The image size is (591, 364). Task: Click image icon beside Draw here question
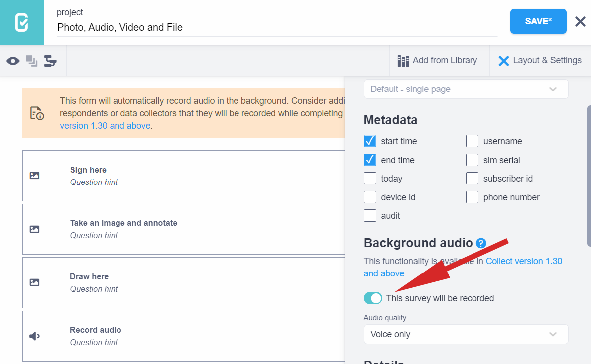[35, 282]
